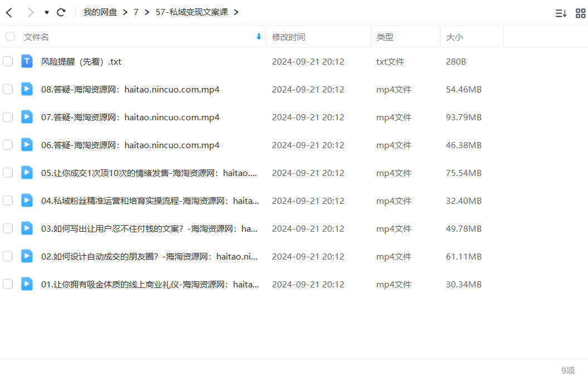The image size is (588, 381).
Task: Open 06.答疑-海淘资源网 file name
Action: pos(130,145)
